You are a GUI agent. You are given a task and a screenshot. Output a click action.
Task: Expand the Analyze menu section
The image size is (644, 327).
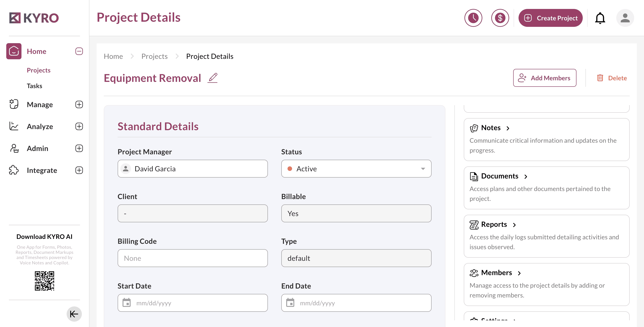coord(79,126)
